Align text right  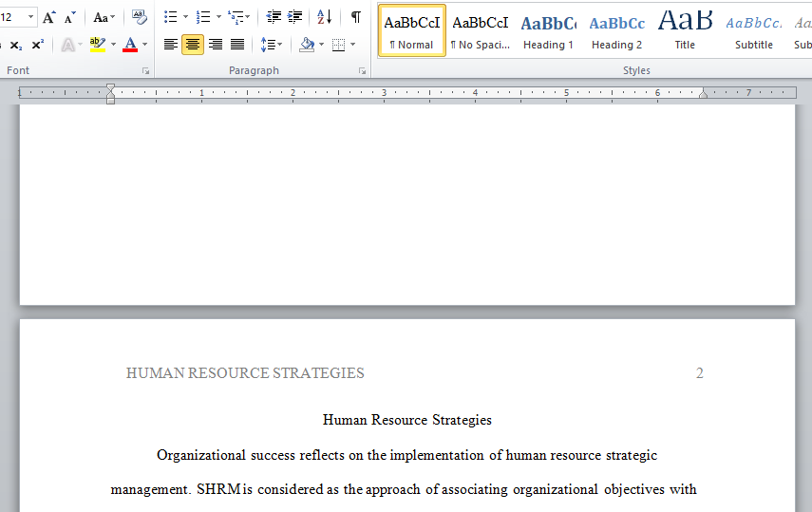click(x=216, y=45)
